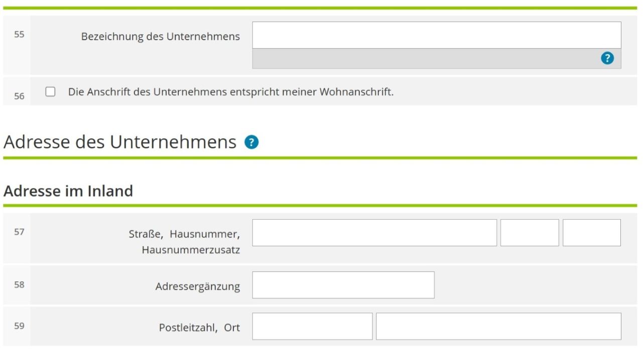Click the text 'Die Anschrift des Unternehmens entspricht meiner Wohnanschrift'
Image resolution: width=644 pixels, height=353 pixels.
pyautogui.click(x=231, y=92)
